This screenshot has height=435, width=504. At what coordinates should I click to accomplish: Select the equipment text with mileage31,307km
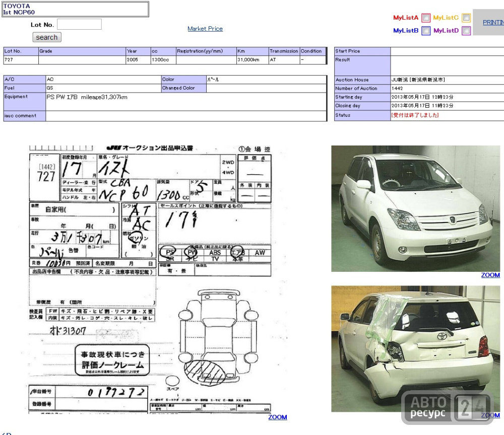tap(87, 97)
